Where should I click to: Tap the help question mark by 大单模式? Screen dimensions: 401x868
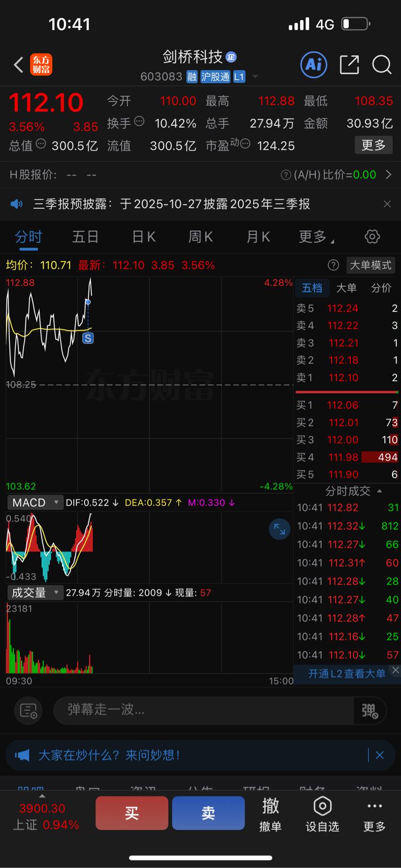coord(333,265)
